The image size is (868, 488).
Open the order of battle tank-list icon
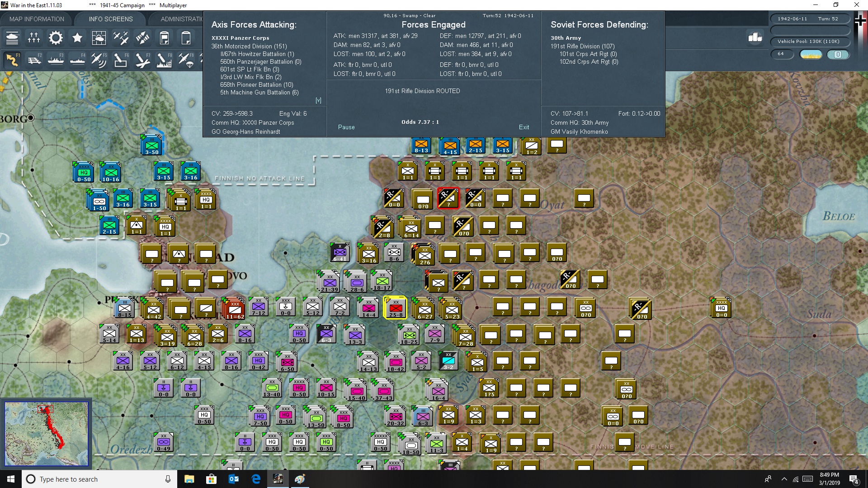(x=12, y=38)
